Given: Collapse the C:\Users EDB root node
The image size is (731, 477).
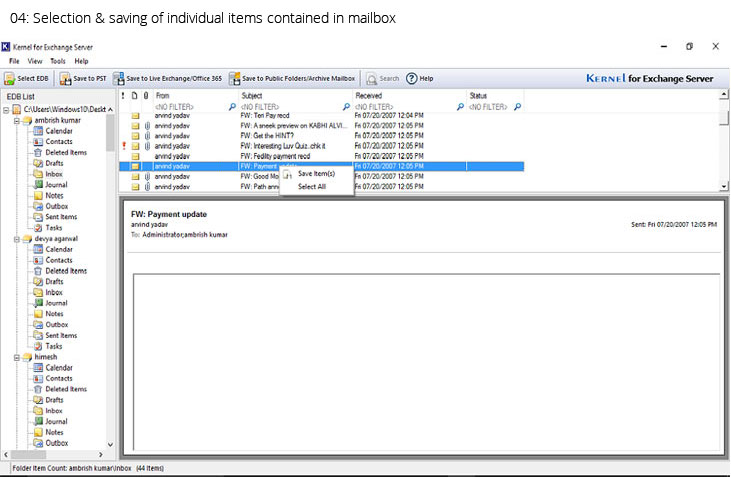Looking at the screenshot, I should click(x=6, y=110).
